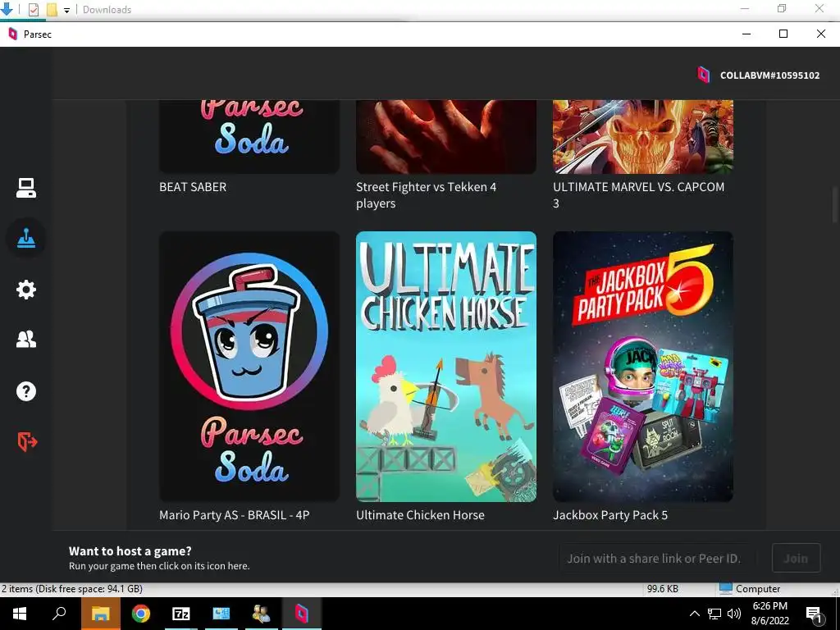Image resolution: width=840 pixels, height=630 pixels.
Task: Launch Google Chrome from the taskbar
Action: tap(141, 614)
